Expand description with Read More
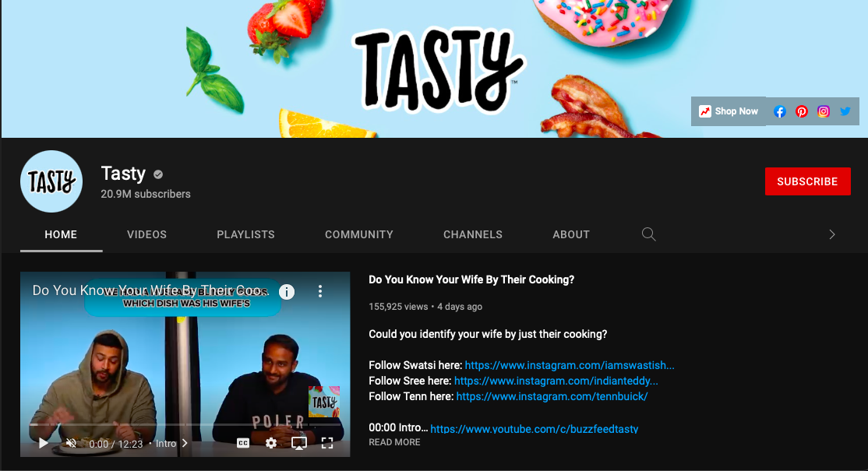The width and height of the screenshot is (868, 471). click(395, 442)
